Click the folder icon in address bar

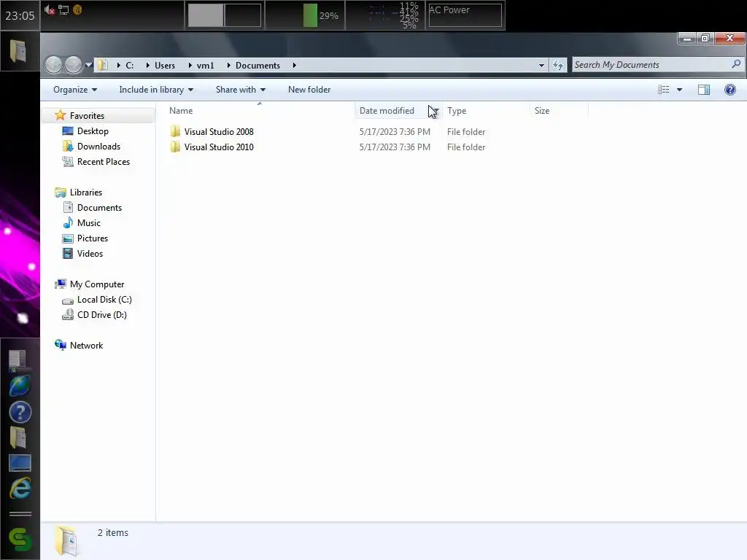tap(103, 65)
